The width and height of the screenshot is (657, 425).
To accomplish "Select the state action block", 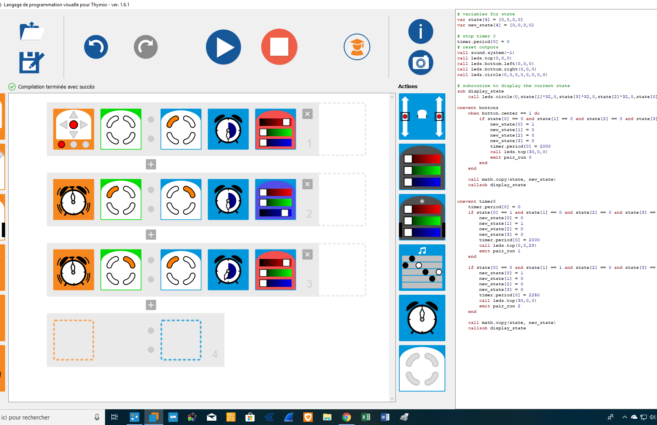I will pos(421,366).
